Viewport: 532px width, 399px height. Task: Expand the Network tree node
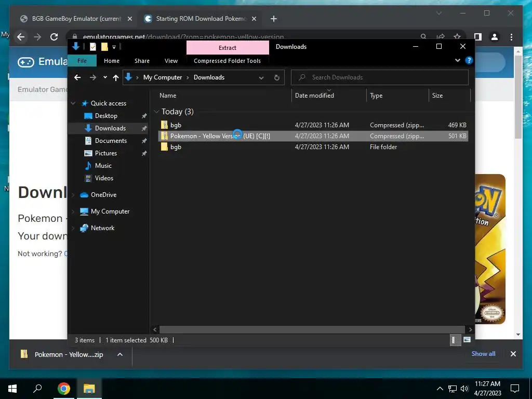point(73,228)
